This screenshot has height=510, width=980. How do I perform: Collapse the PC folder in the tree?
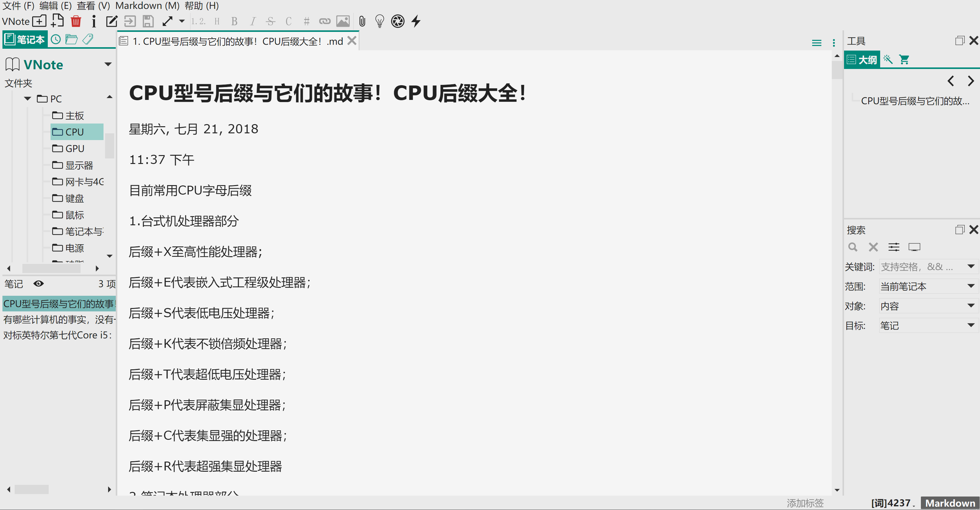[x=27, y=99]
